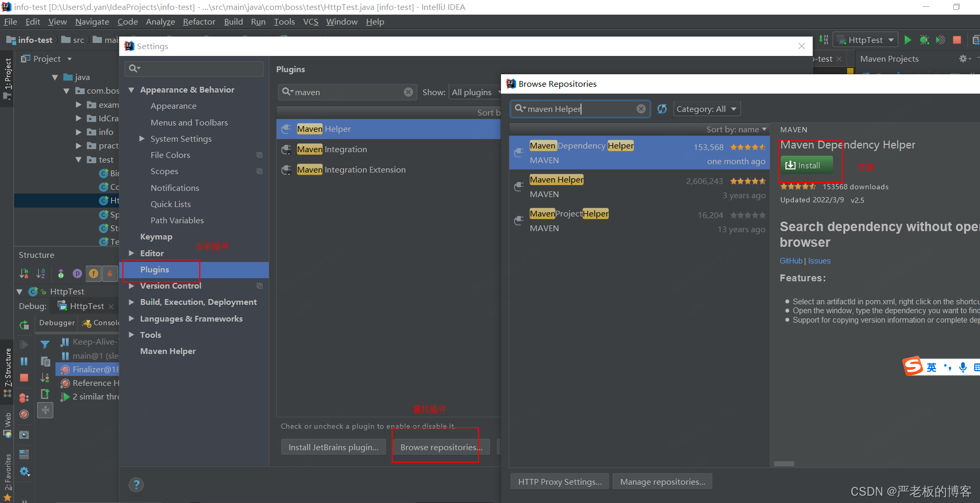
Task: Open Debug panel settings gear
Action: [24, 471]
